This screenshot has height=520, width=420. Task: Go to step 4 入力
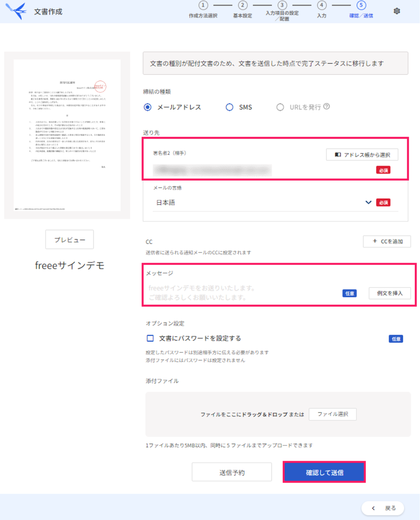322,10
